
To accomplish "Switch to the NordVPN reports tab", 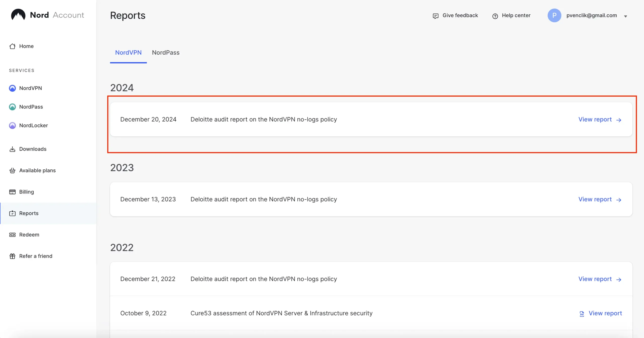I will 128,53.
